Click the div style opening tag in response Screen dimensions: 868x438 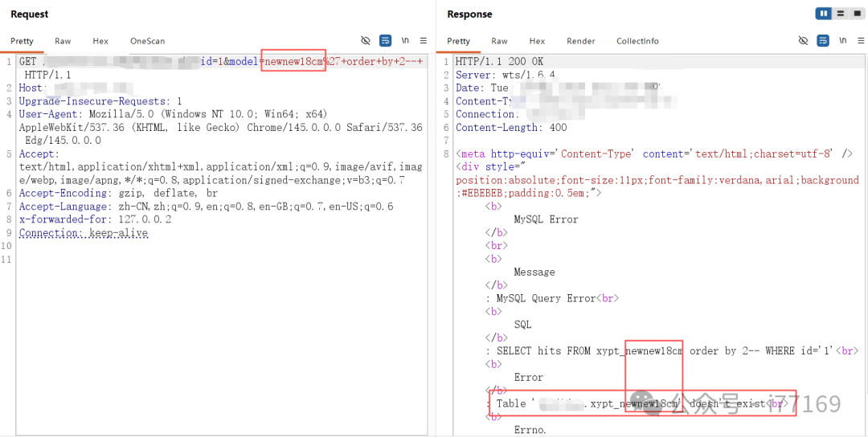(x=490, y=166)
